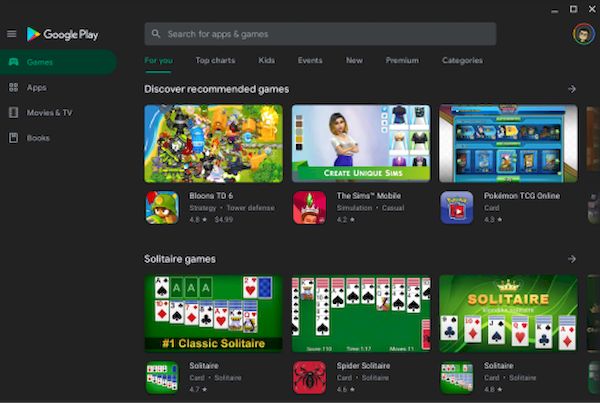The height and width of the screenshot is (404, 600).
Task: Open the first Solitaire app icon (4.7)
Action: (x=162, y=378)
